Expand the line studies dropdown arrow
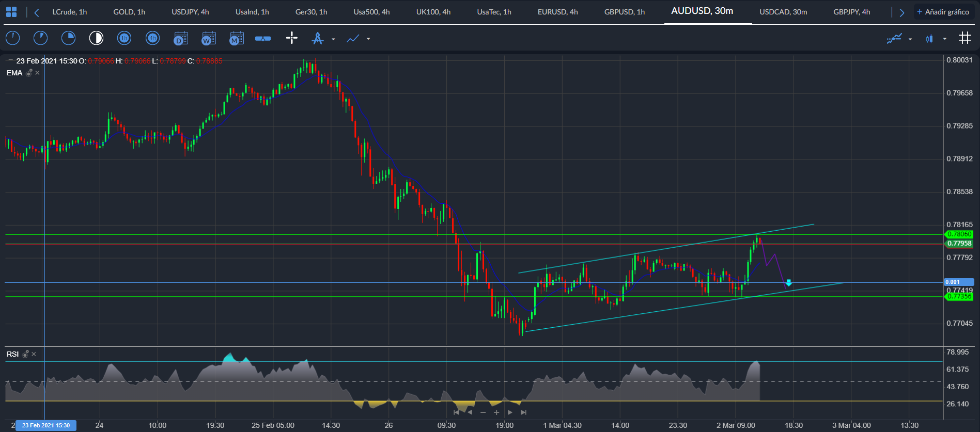Image resolution: width=980 pixels, height=432 pixels. point(368,39)
